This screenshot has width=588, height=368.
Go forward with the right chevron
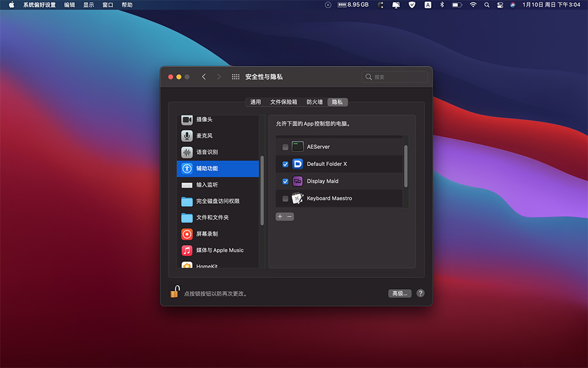[x=219, y=77]
